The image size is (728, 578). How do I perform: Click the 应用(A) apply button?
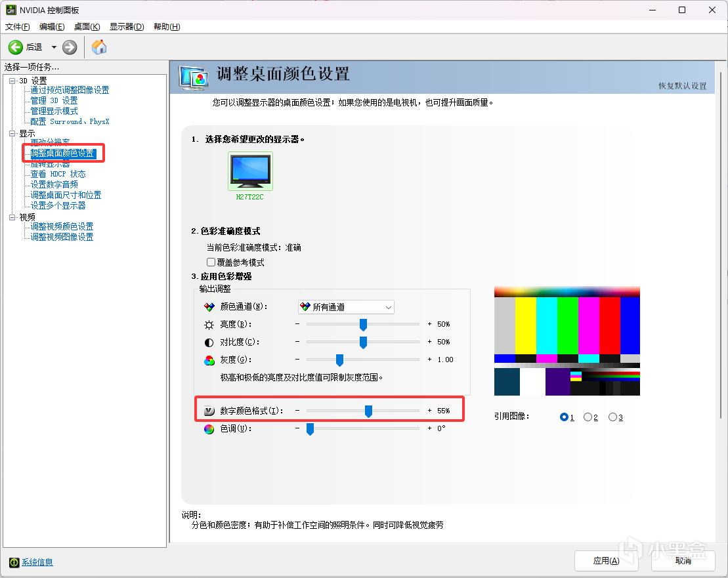tap(607, 561)
